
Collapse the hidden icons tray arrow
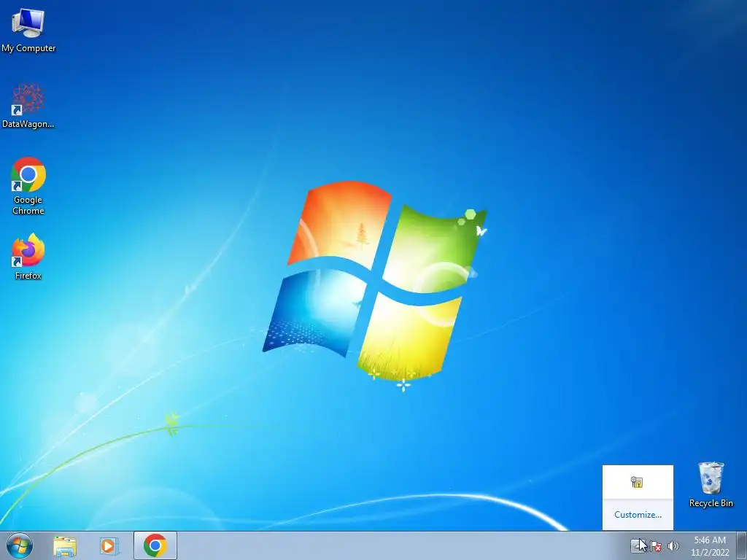click(x=638, y=545)
